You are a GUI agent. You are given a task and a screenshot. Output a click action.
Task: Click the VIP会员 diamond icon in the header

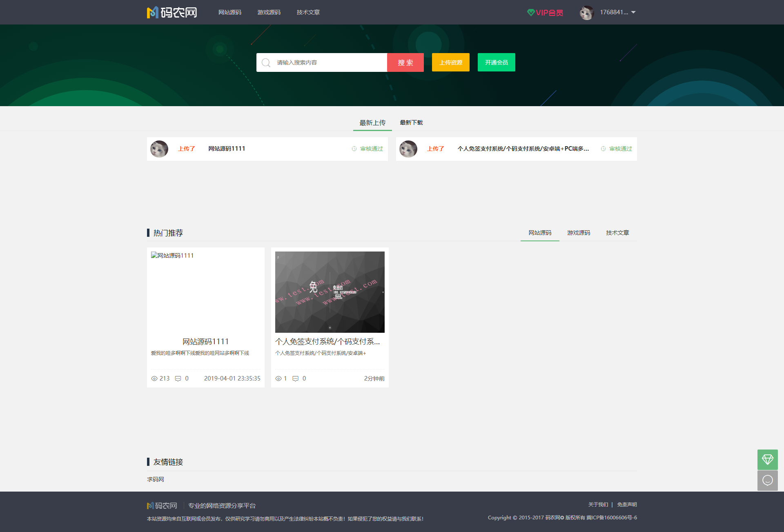coord(530,12)
